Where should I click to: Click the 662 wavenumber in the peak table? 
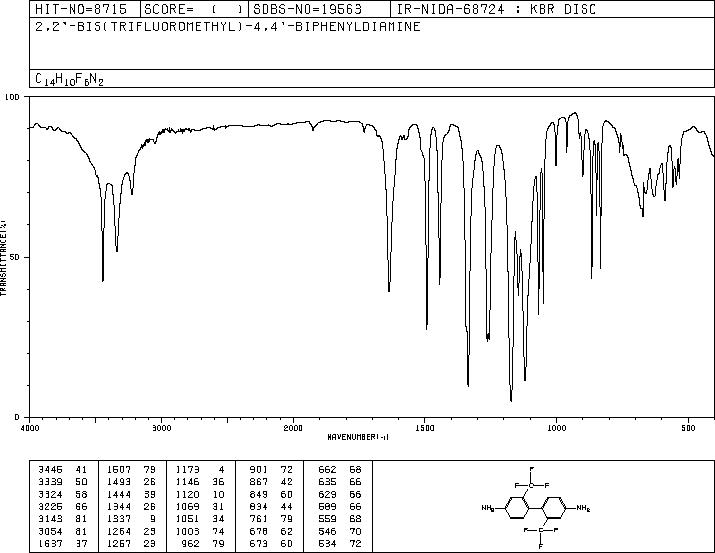[x=327, y=469]
